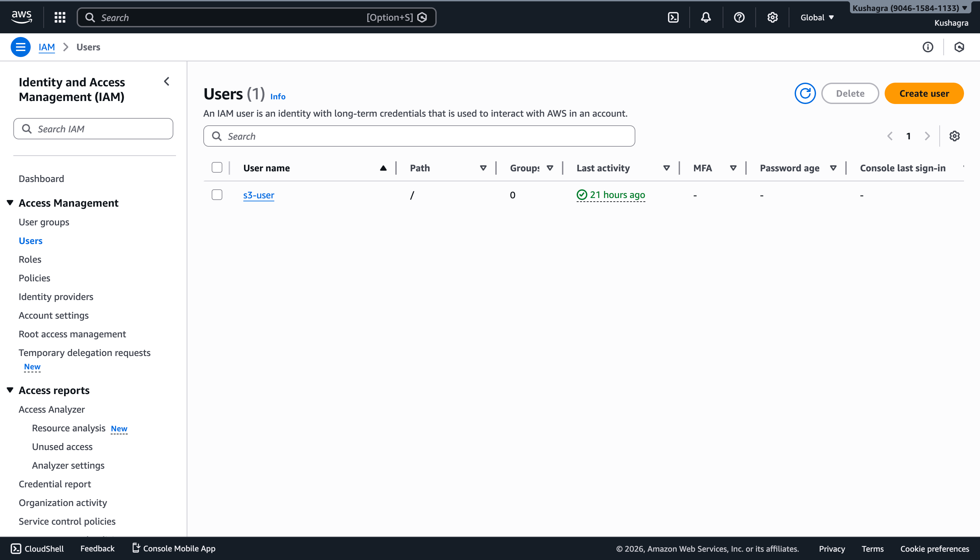Open the hexagon assistant icon beside info icon
The width and height of the screenshot is (980, 560).
pos(959,47)
